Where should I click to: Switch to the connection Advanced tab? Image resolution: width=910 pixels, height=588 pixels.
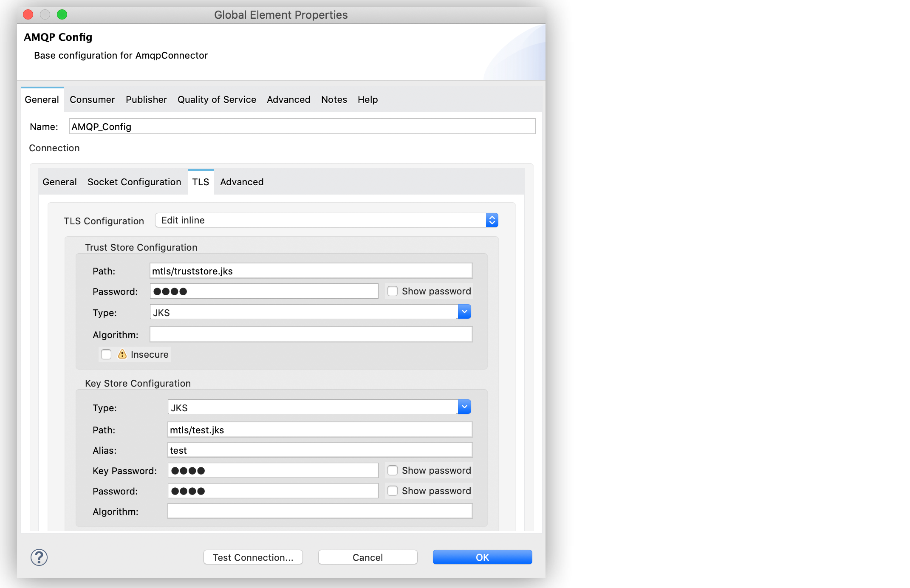241,182
